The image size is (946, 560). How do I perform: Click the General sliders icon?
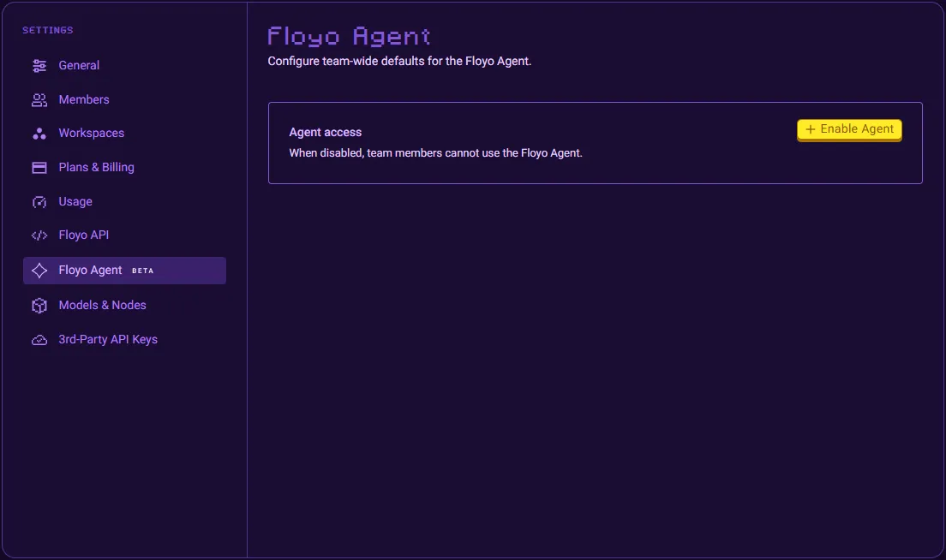click(x=39, y=66)
